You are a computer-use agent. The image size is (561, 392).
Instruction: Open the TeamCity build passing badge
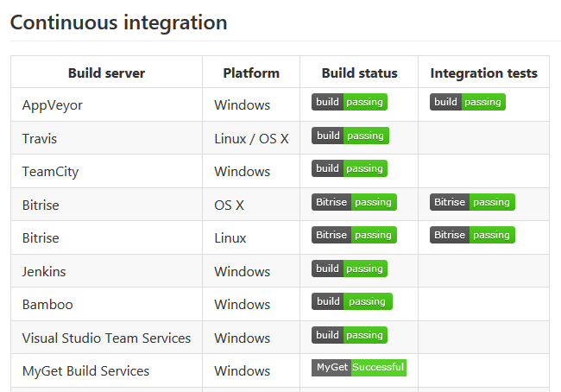(x=350, y=168)
